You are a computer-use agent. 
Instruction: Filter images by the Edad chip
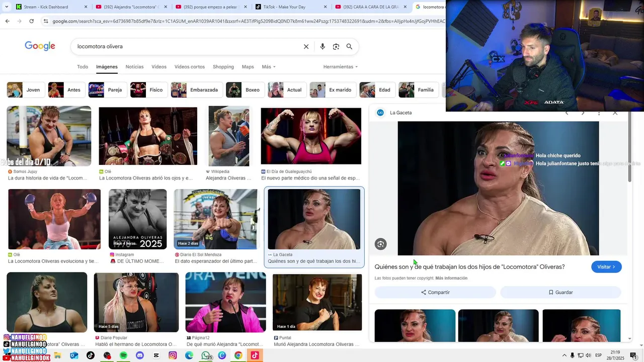(x=377, y=90)
